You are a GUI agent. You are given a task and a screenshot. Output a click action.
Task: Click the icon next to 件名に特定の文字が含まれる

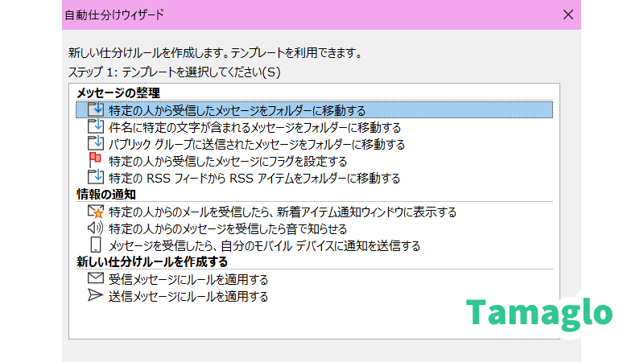tap(95, 127)
